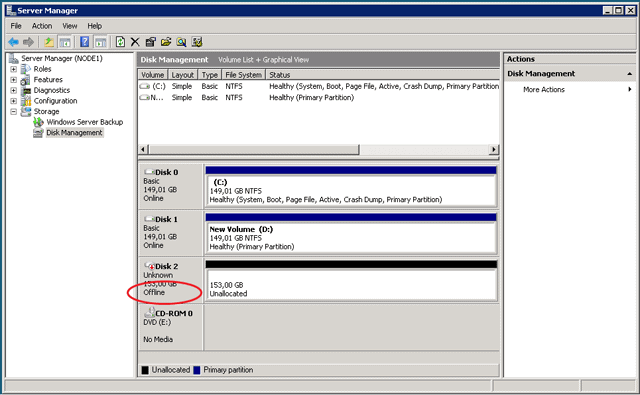Click the Refresh toolbar icon
The height and width of the screenshot is (395, 640).
point(120,42)
